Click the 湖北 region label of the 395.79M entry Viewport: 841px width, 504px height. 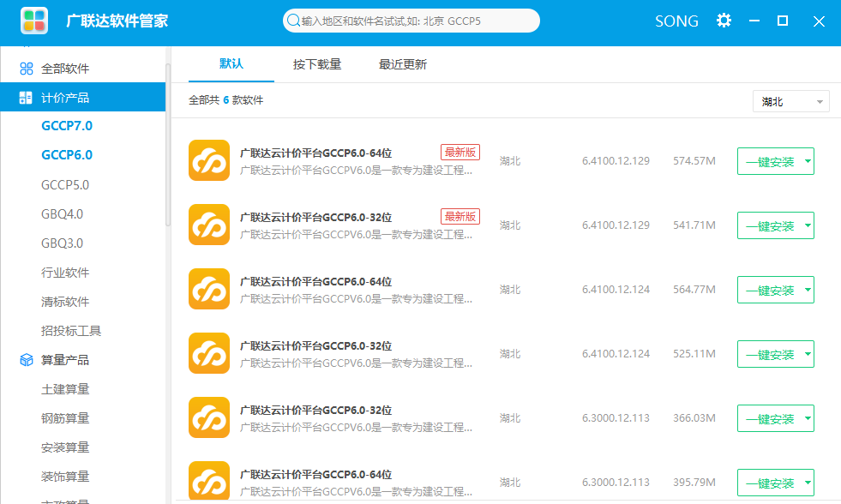(x=510, y=483)
